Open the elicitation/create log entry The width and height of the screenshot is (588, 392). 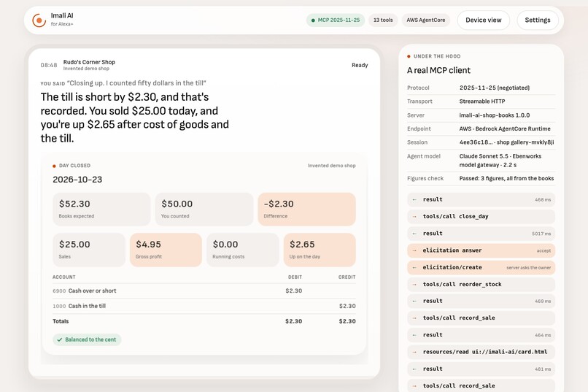coord(481,267)
